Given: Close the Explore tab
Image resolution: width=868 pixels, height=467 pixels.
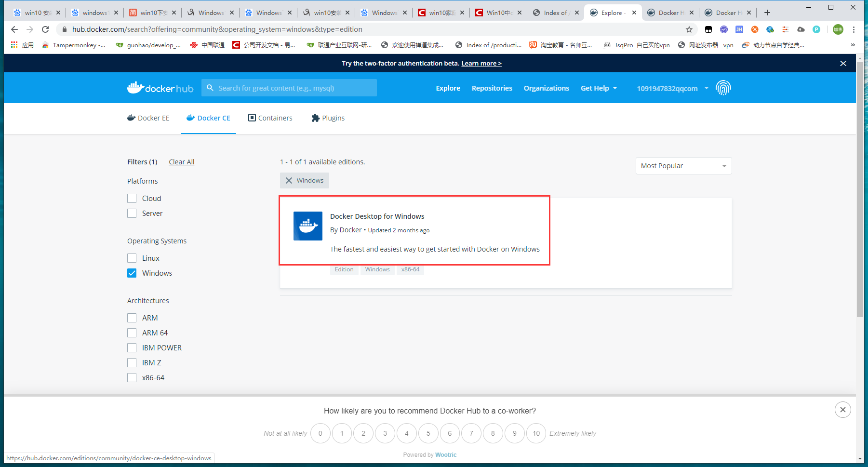Looking at the screenshot, I should click(634, 13).
